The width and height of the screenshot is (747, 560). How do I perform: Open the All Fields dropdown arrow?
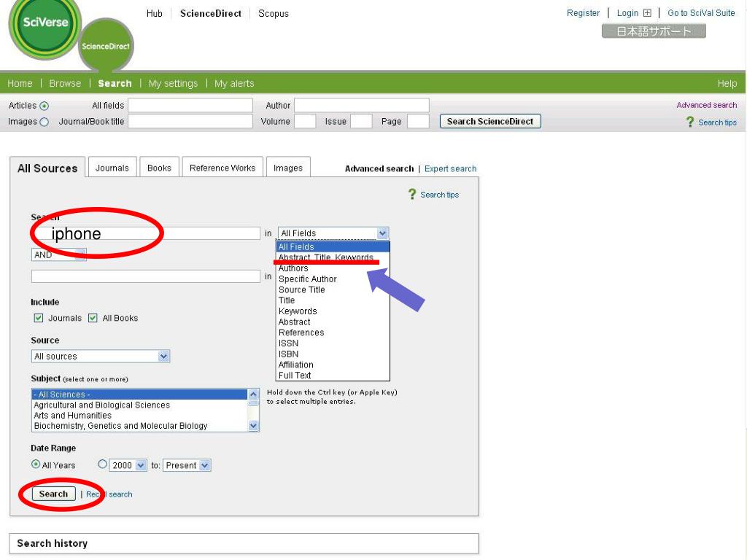382,233
